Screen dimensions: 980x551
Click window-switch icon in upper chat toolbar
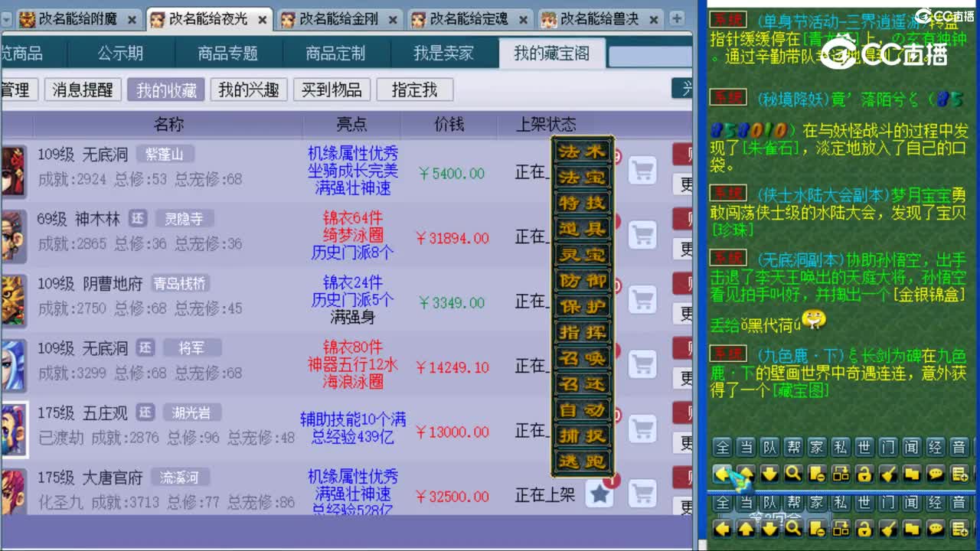coord(841,474)
